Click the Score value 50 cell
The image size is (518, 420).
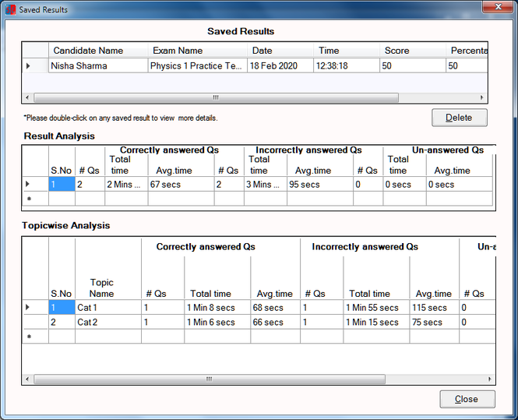tap(413, 65)
